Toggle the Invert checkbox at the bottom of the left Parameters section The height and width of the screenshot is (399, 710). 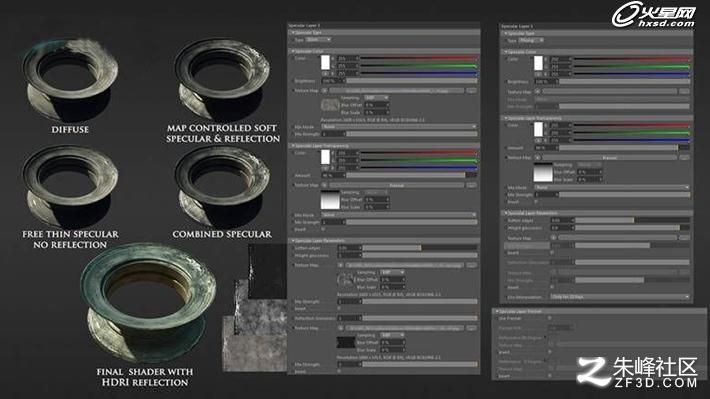(339, 371)
